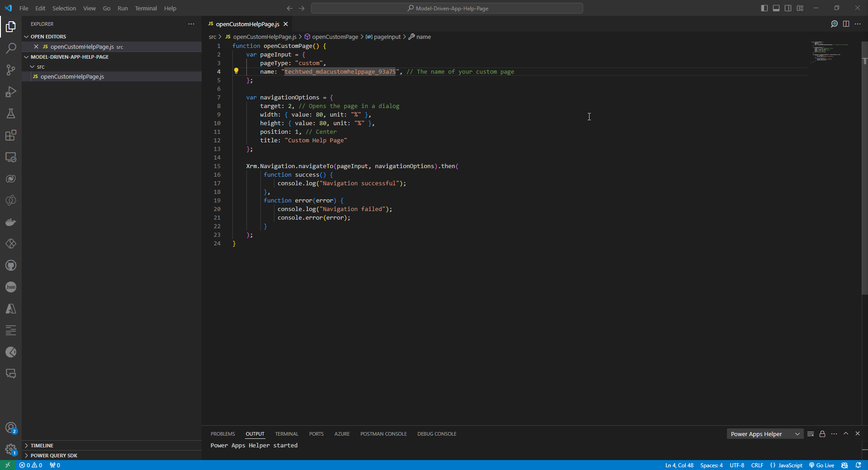Open the Terminal menu

click(146, 8)
